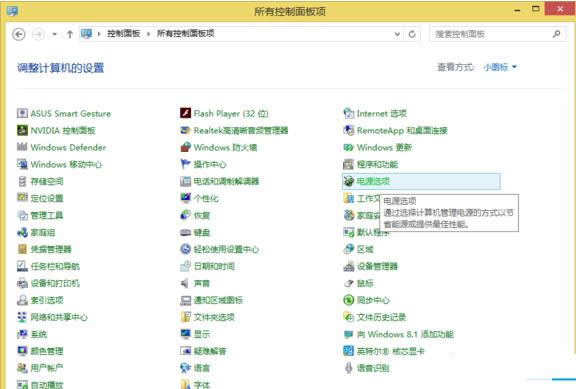Expand the chevron after 控制面板 breadcrumb
The height and width of the screenshot is (389, 576).
148,34
